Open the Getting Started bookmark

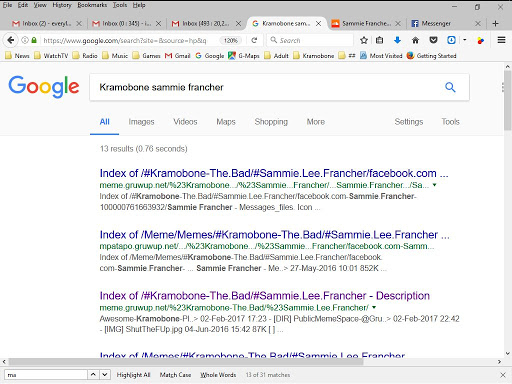pyautogui.click(x=432, y=56)
